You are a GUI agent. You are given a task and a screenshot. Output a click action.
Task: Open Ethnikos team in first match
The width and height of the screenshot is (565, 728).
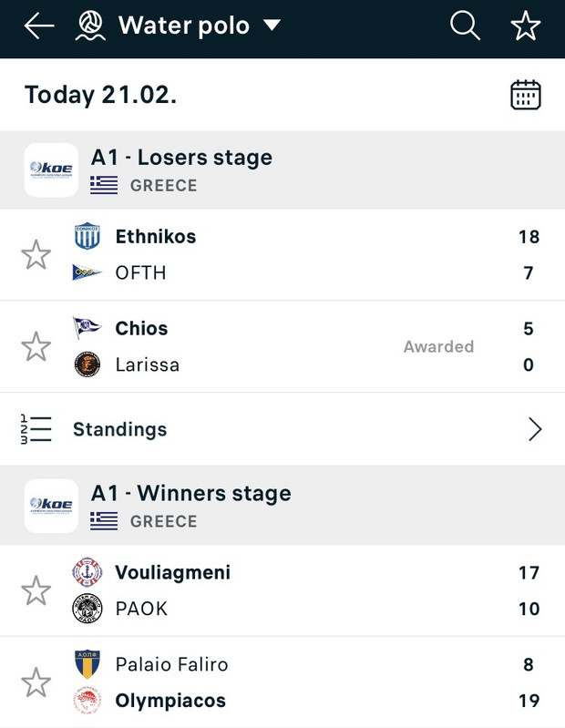pos(156,237)
